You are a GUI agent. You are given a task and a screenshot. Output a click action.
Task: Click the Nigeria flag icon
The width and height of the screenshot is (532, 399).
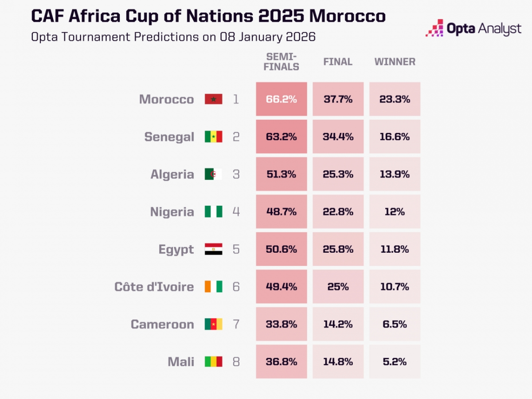point(213,212)
